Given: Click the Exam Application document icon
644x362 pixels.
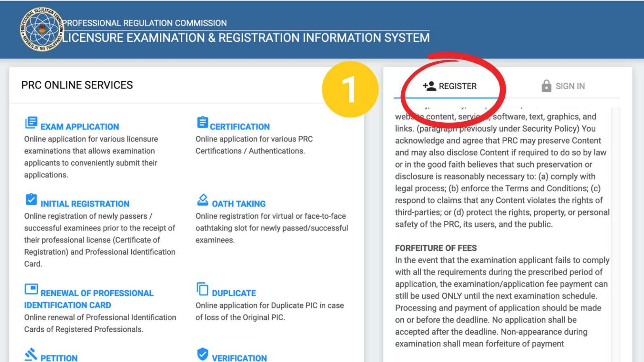Looking at the screenshot, I should point(31,123).
